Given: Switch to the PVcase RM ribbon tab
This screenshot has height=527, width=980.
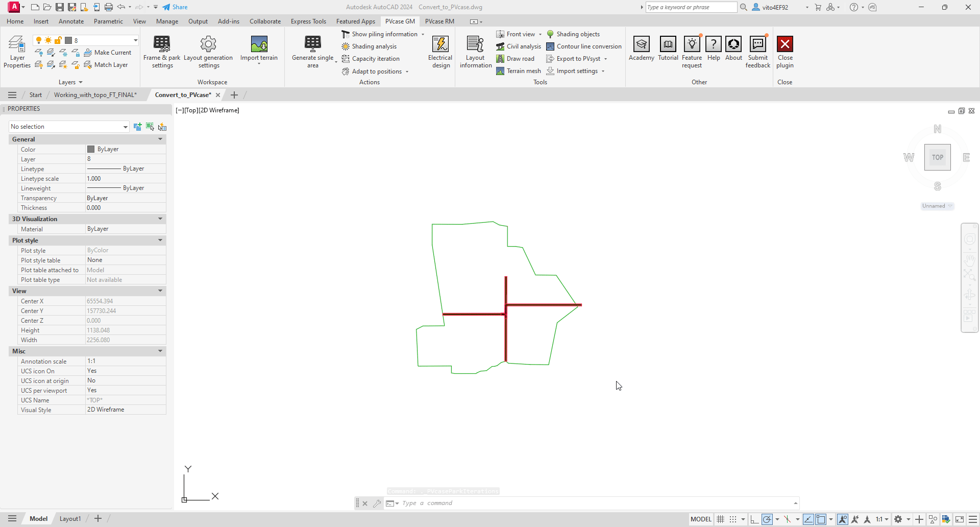Looking at the screenshot, I should 439,21.
